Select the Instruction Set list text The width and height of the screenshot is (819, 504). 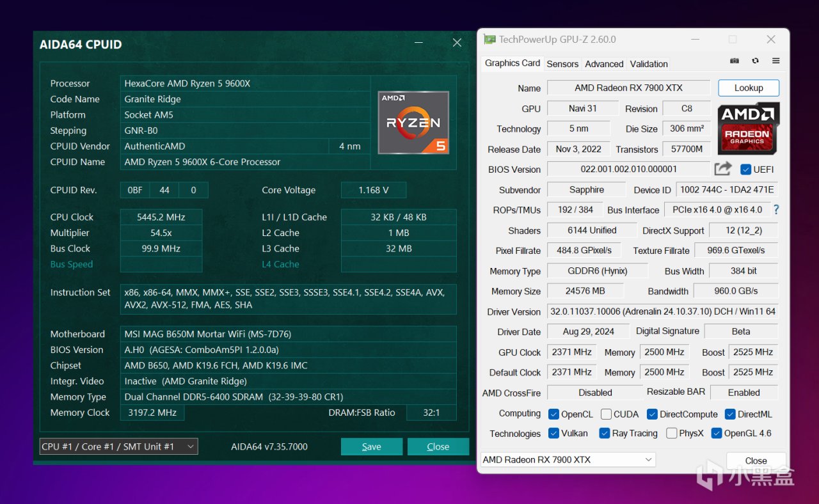[x=288, y=299]
